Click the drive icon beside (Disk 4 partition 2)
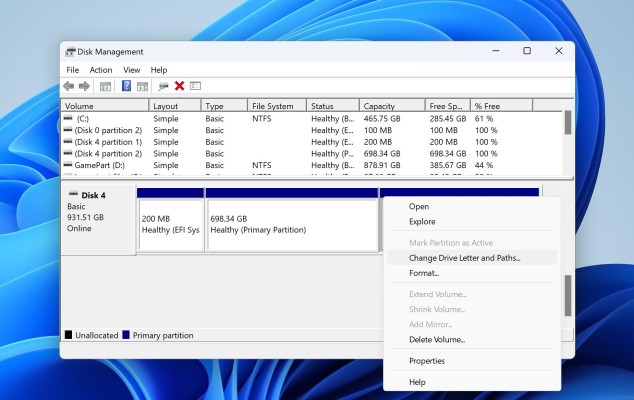This screenshot has height=400, width=634. tap(68, 153)
